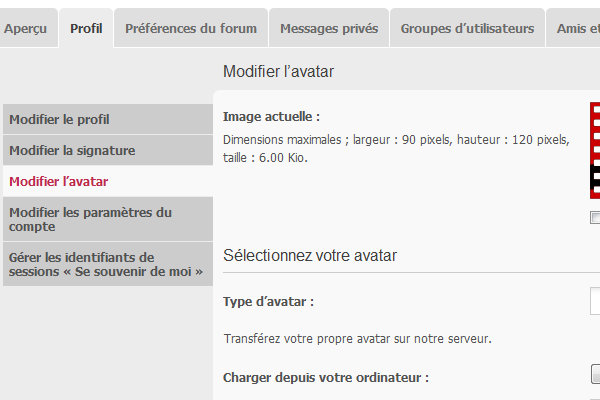Go to Groupes d'utilisateurs tab
The width and height of the screenshot is (600, 400).
[x=467, y=29]
